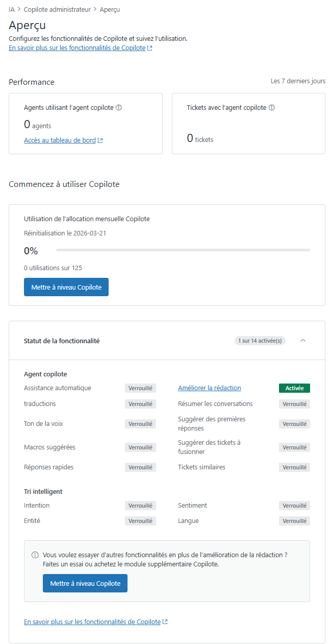The width and height of the screenshot is (331, 644).
Task: Click Verrouillé badge for Assistance automatique
Action: (x=140, y=388)
